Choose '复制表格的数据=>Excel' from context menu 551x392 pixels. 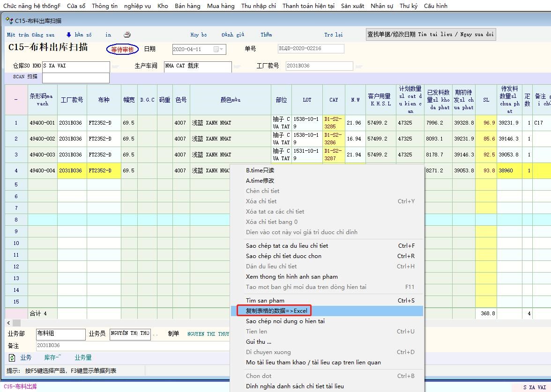[277, 311]
